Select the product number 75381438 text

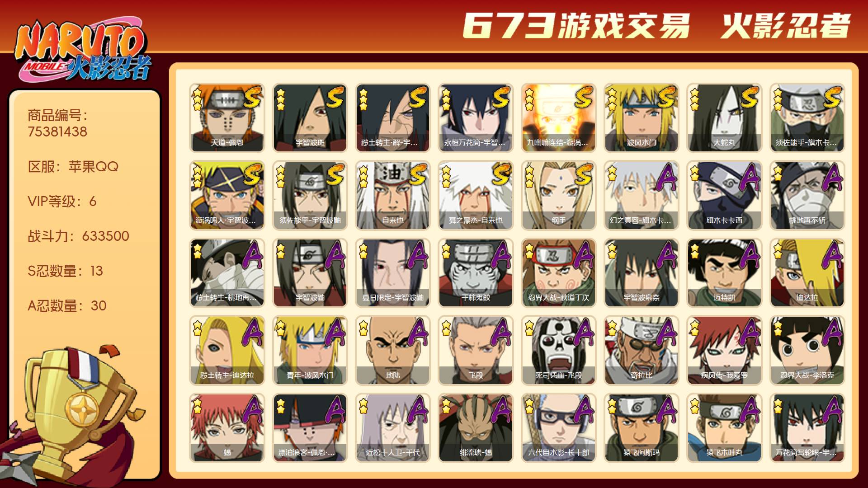[x=57, y=131]
